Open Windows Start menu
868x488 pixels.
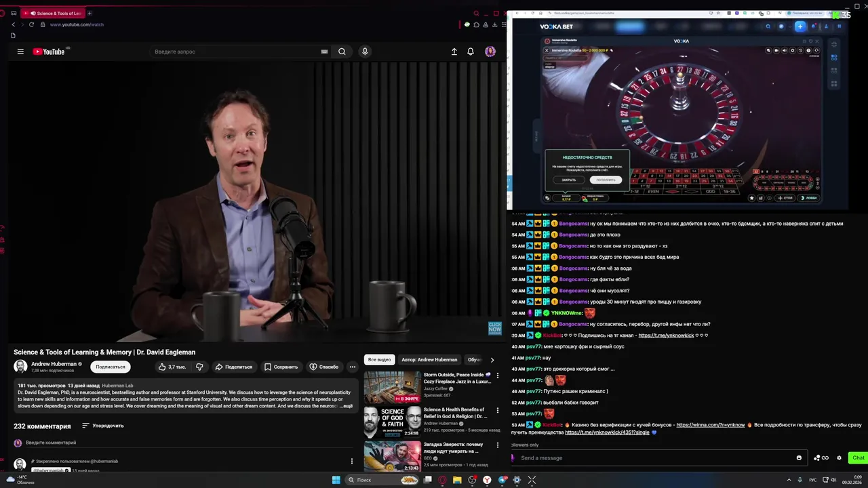click(x=336, y=480)
